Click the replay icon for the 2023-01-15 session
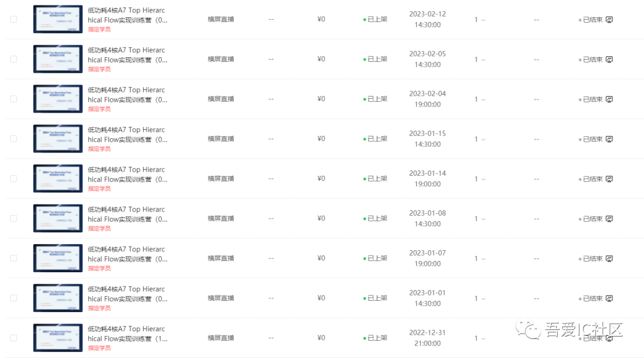The width and height of the screenshot is (644, 358). [x=609, y=139]
